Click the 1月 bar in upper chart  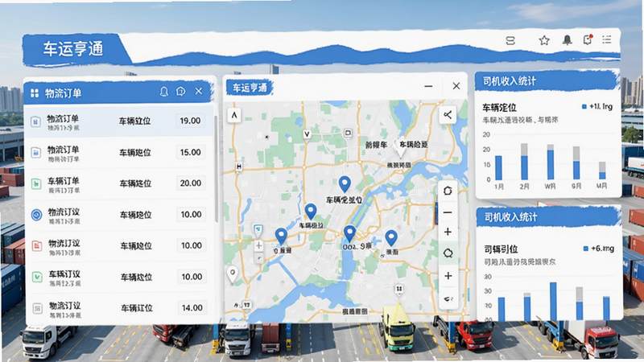coord(498,167)
